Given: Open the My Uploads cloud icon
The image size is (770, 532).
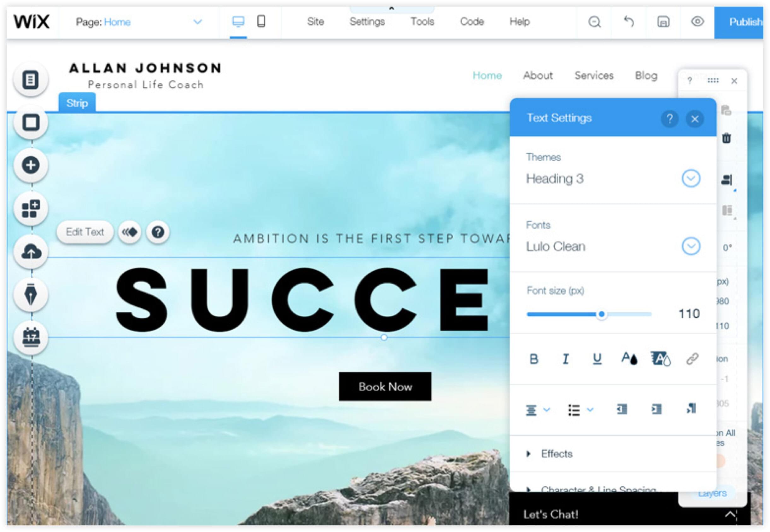Looking at the screenshot, I should tap(31, 252).
